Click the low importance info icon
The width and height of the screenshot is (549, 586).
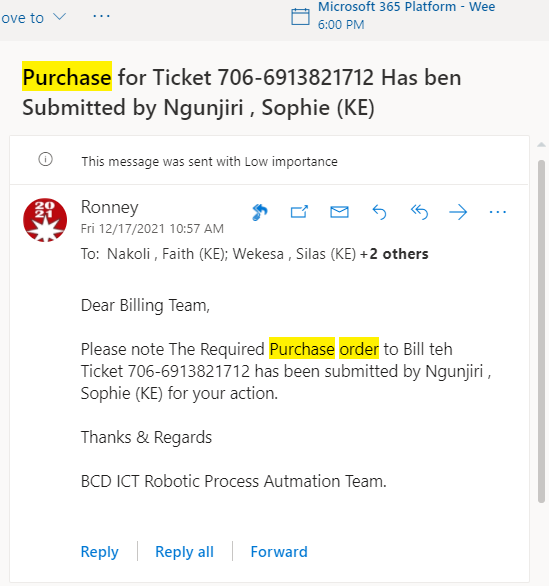(x=46, y=160)
